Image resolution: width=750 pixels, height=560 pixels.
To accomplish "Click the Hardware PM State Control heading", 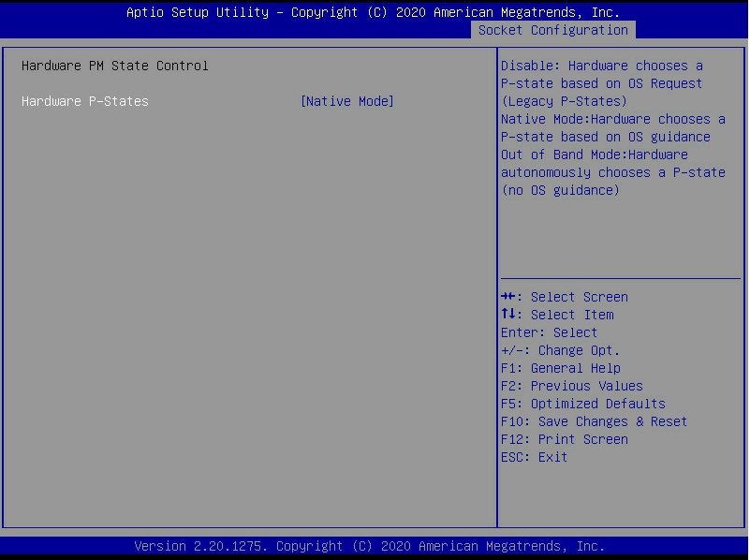I will (x=115, y=66).
